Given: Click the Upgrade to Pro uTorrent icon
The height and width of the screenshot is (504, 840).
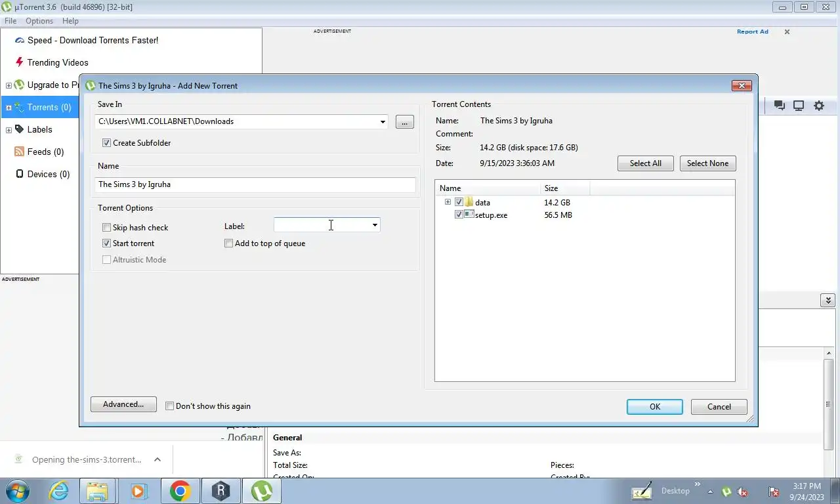Looking at the screenshot, I should [x=19, y=85].
